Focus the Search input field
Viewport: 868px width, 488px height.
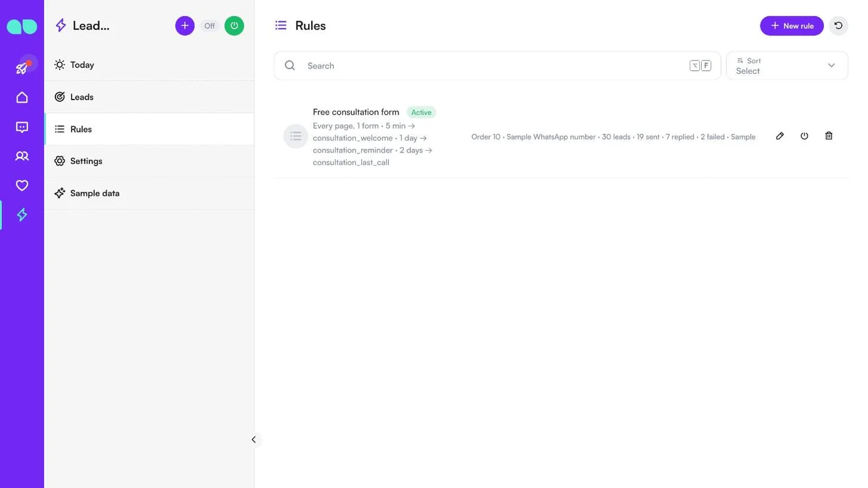click(497, 65)
